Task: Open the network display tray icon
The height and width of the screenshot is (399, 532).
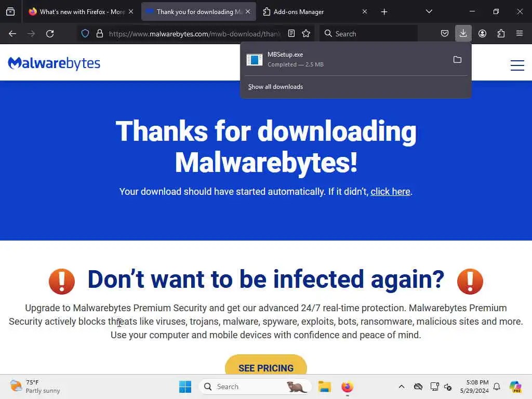Action: pos(434,387)
